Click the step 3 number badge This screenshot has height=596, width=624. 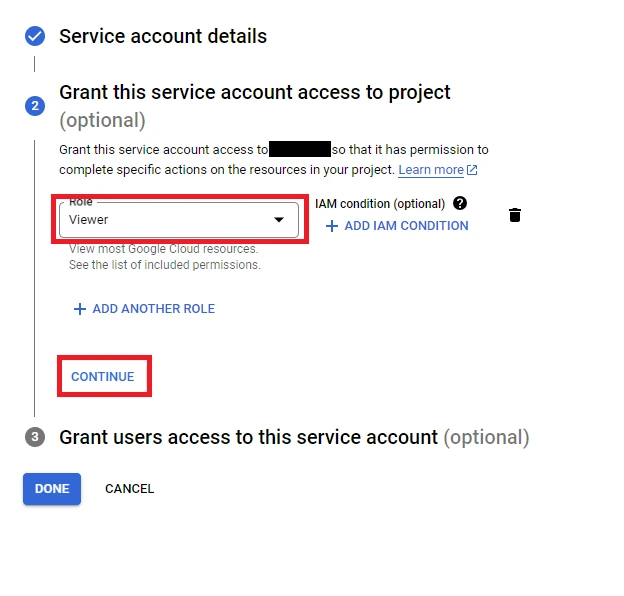point(35,437)
